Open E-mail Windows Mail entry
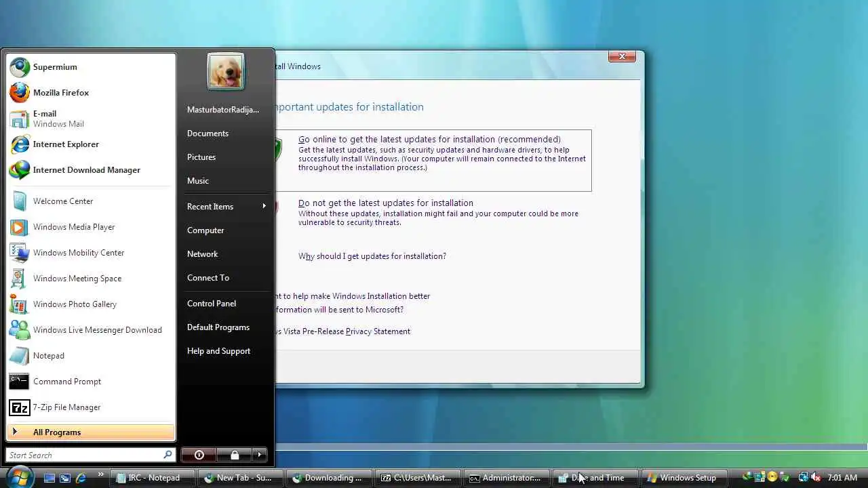Screen dimensions: 868x488 click(91, 119)
